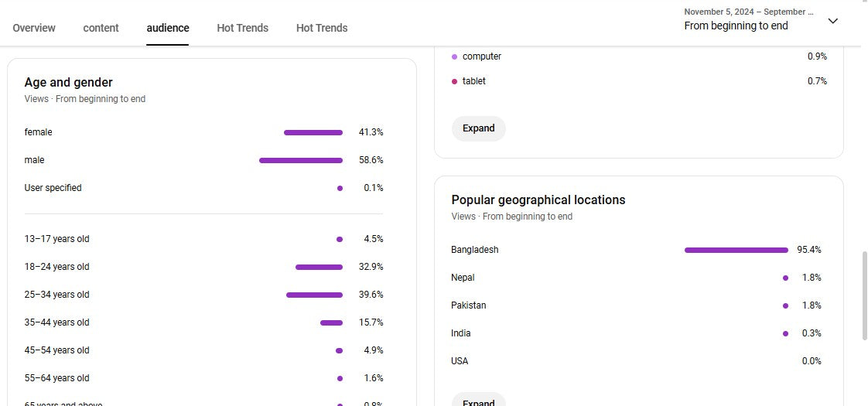Click the male percentage bar
The width and height of the screenshot is (868, 406).
coord(301,160)
